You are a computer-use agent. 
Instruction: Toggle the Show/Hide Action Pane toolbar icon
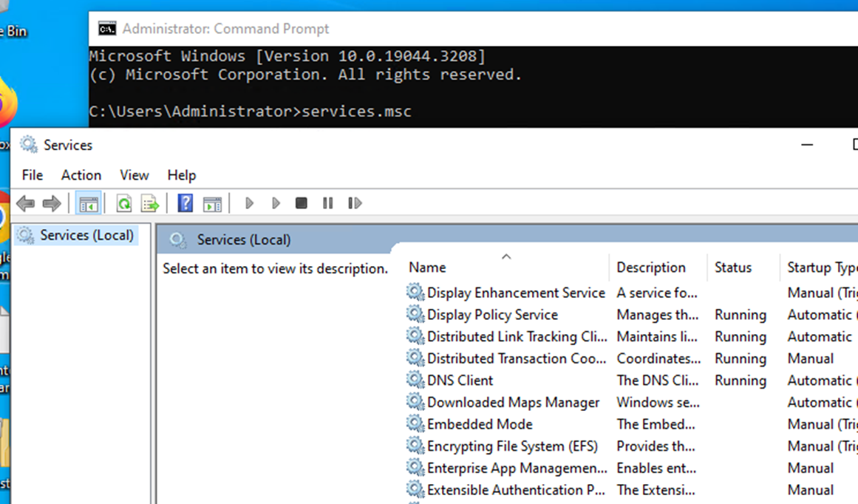click(x=212, y=203)
